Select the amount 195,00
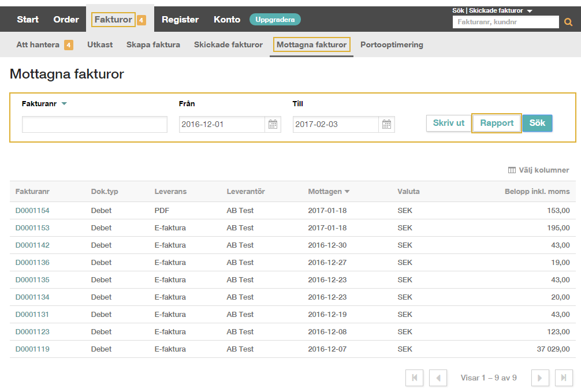This screenshot has height=392, width=581. (558, 228)
